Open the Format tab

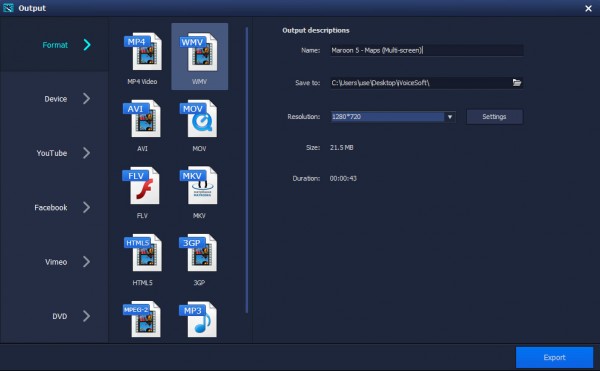click(54, 45)
